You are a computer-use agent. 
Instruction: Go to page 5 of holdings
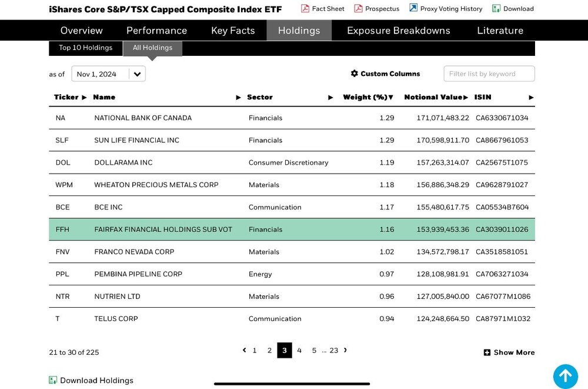click(x=314, y=350)
